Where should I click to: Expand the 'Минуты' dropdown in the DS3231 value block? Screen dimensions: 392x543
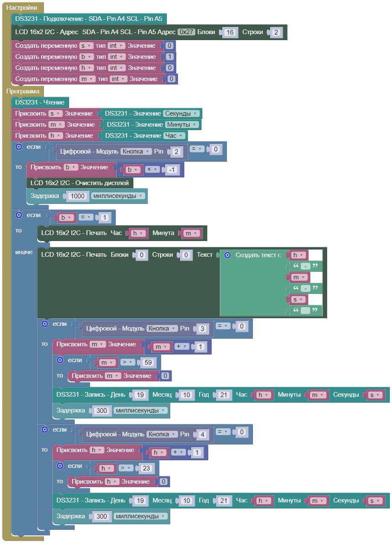pos(182,125)
